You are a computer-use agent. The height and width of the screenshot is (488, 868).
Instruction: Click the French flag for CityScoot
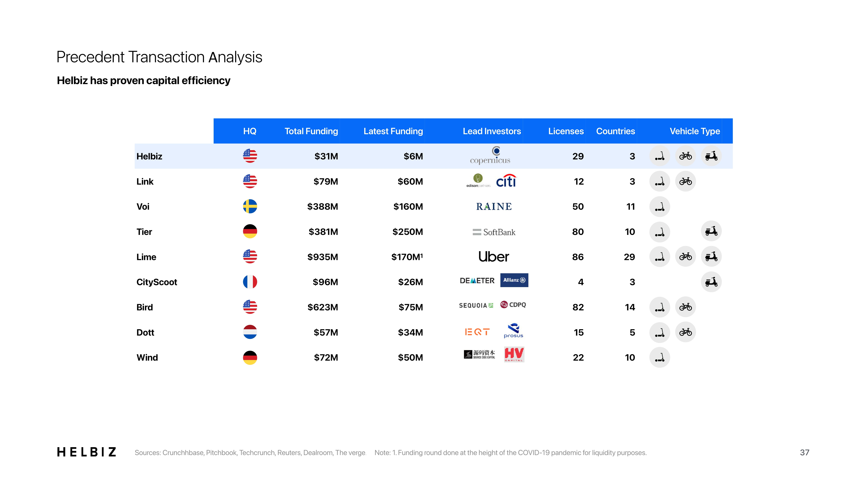(250, 282)
